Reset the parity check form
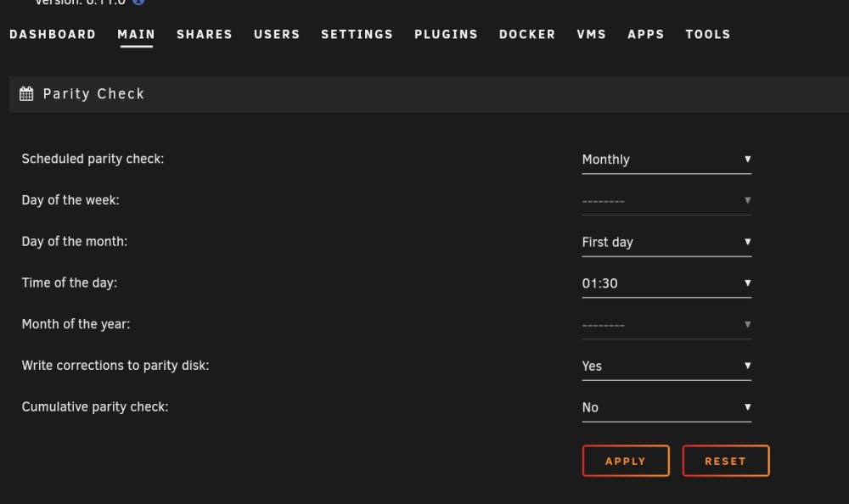Viewport: 849px width, 504px height. click(x=726, y=461)
